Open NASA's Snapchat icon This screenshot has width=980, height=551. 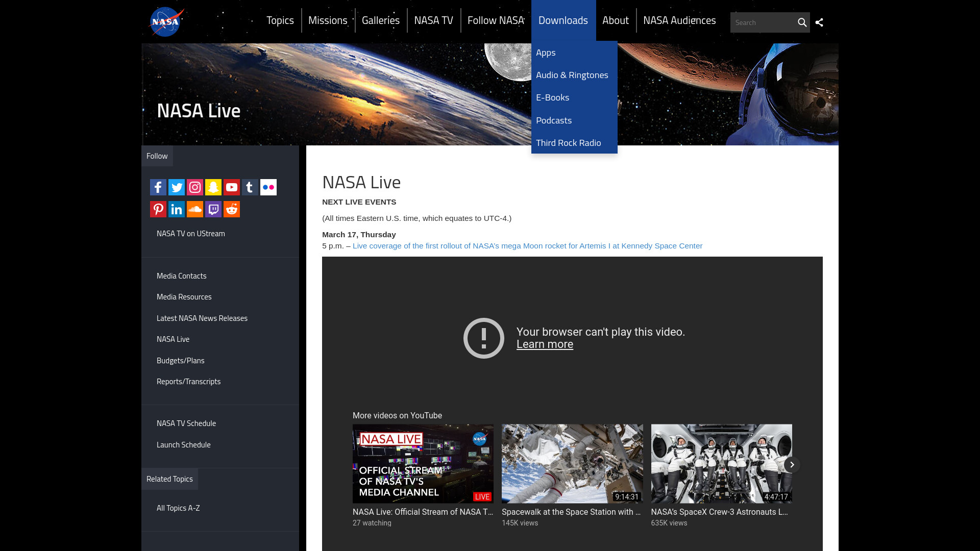pyautogui.click(x=213, y=187)
